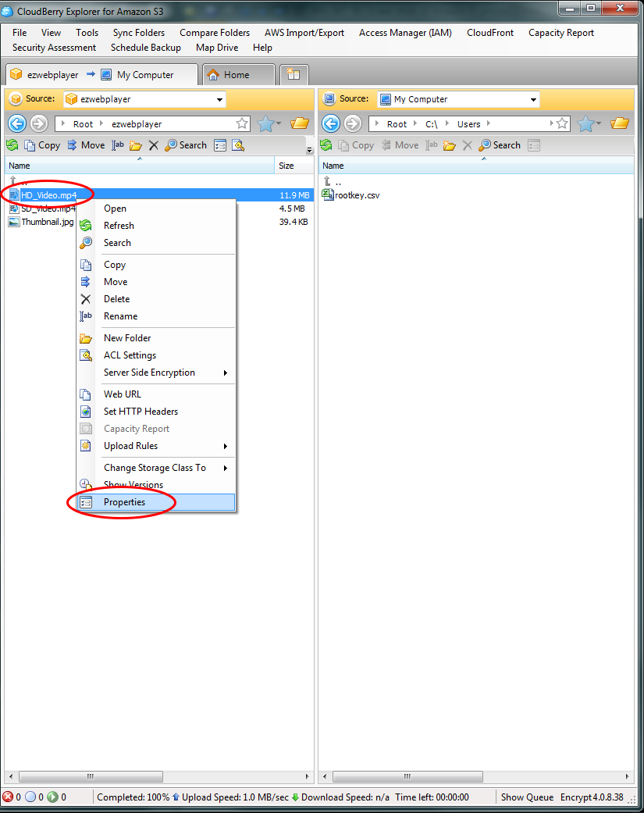Expand Server Side Encryption submenu
Screen dimensions: 644x813
[x=226, y=373]
